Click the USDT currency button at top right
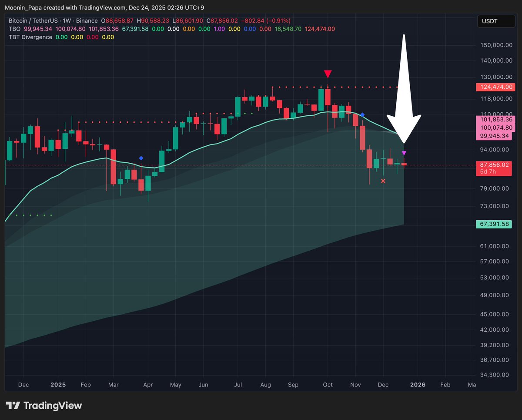Viewport: 522px width, 420px height. click(496, 20)
